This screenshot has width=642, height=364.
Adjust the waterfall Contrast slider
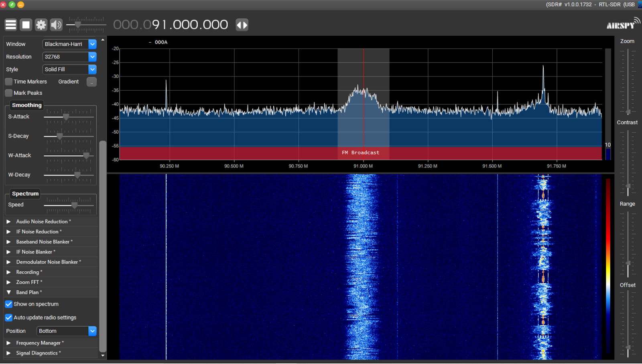click(x=627, y=186)
